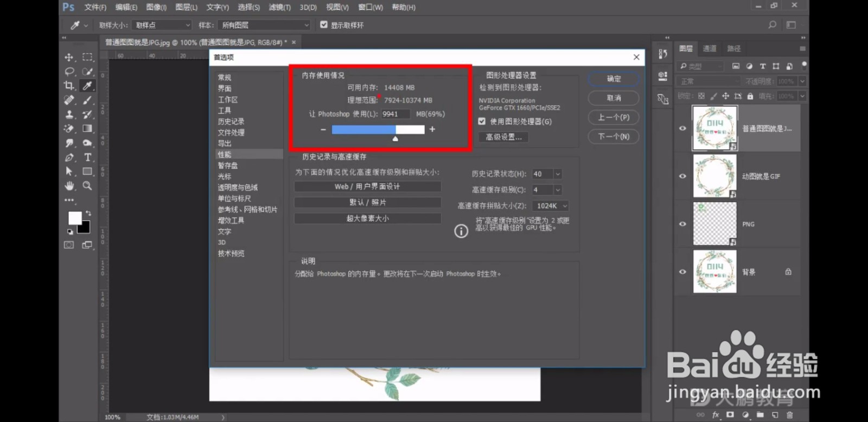Select the Gradient tool
Viewport: 868px width, 422px height.
point(87,129)
